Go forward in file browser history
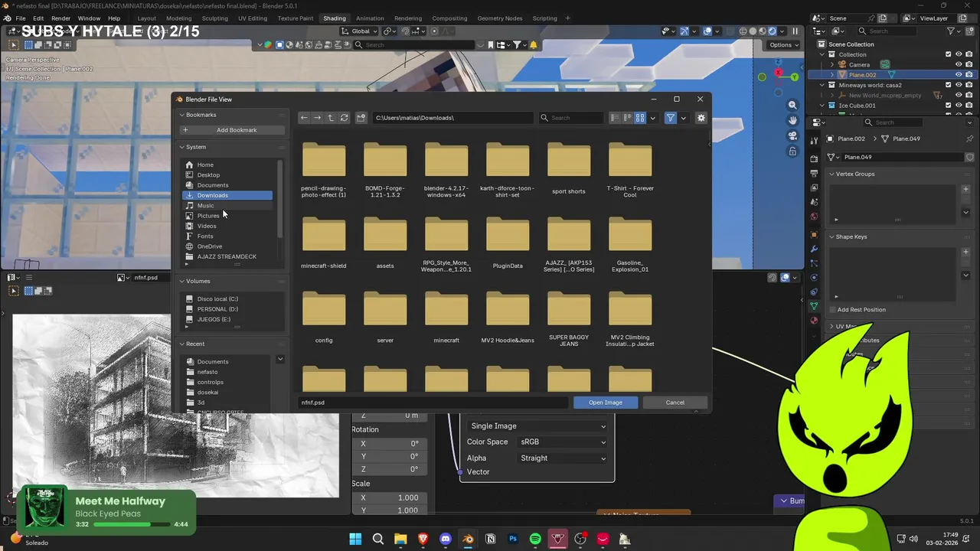The height and width of the screenshot is (551, 980). [317, 118]
